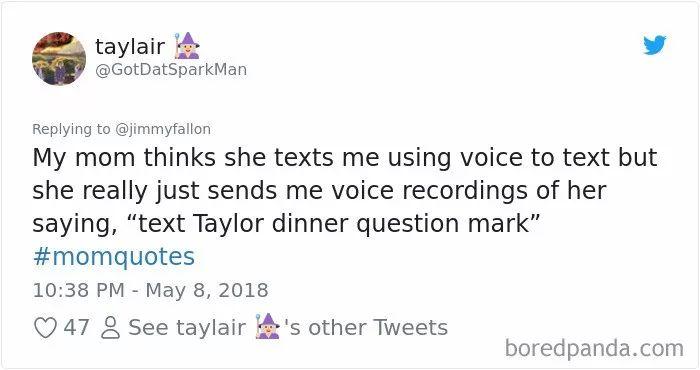This screenshot has height=370, width=700.
Task: Click the wizard emoji beside the taylair name
Action: 187,46
